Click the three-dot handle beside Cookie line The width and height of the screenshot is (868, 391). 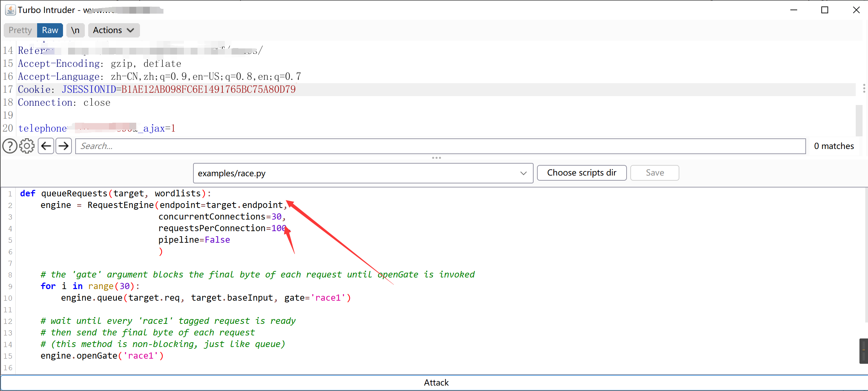(x=864, y=89)
